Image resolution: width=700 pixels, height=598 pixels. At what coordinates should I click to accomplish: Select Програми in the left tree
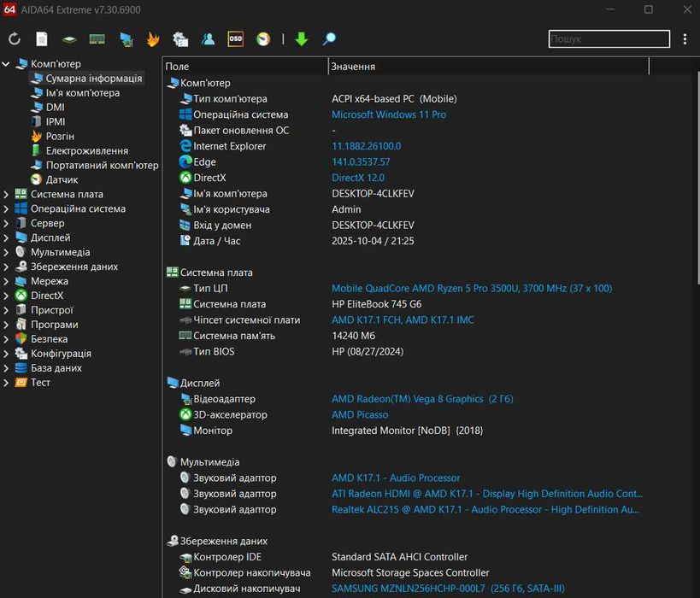(x=55, y=325)
